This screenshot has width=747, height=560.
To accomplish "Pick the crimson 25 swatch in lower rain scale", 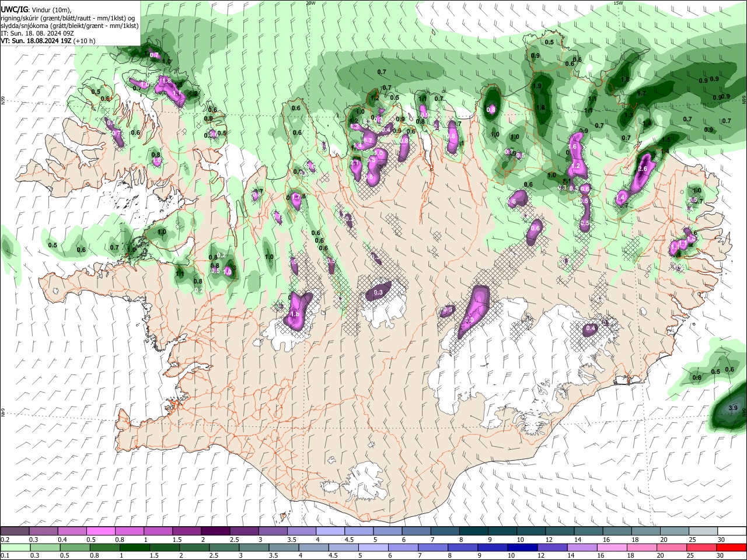I will [702, 548].
